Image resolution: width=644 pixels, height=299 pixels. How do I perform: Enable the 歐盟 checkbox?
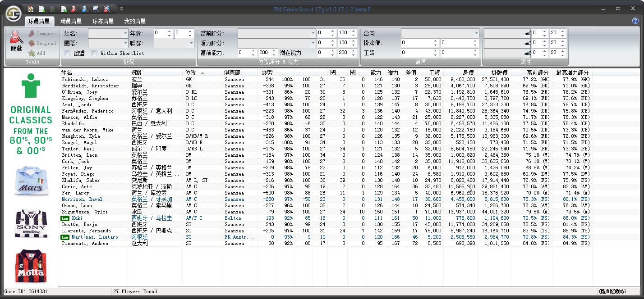(x=67, y=53)
